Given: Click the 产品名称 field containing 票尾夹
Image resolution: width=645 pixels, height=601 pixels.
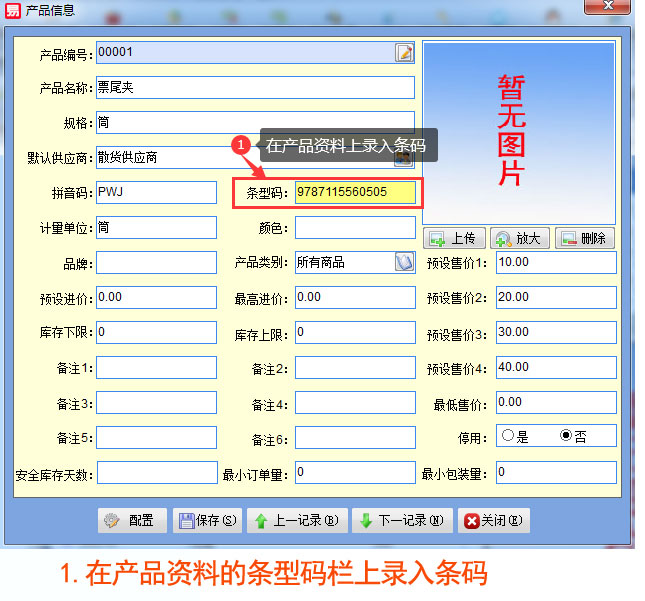Looking at the screenshot, I should [x=255, y=88].
